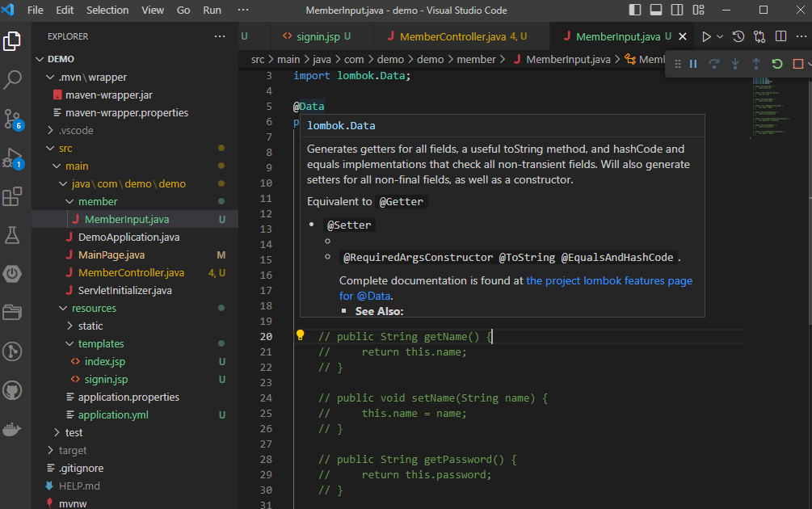Step into in debug toolbar

point(734,64)
